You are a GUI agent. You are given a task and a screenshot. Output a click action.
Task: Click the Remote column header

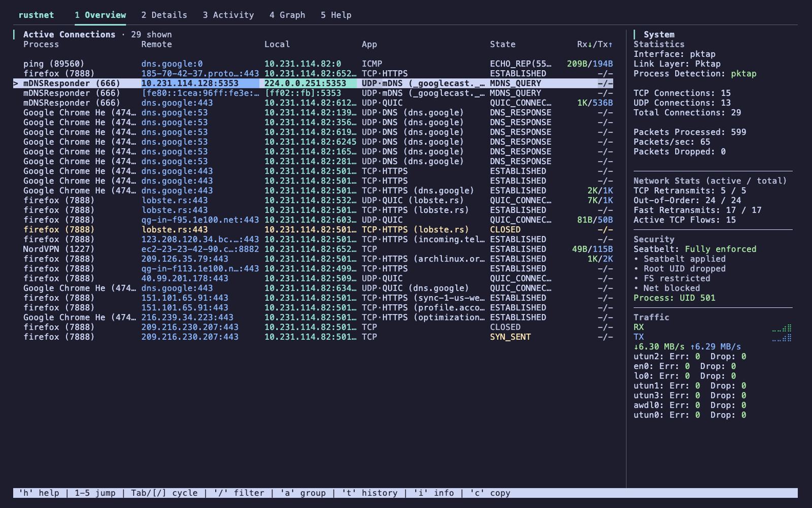tap(156, 44)
